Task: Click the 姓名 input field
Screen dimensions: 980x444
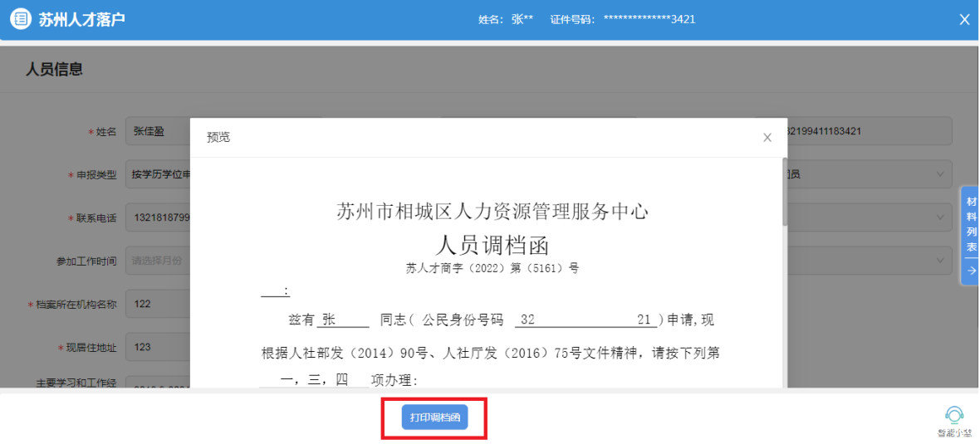Action: [x=158, y=131]
